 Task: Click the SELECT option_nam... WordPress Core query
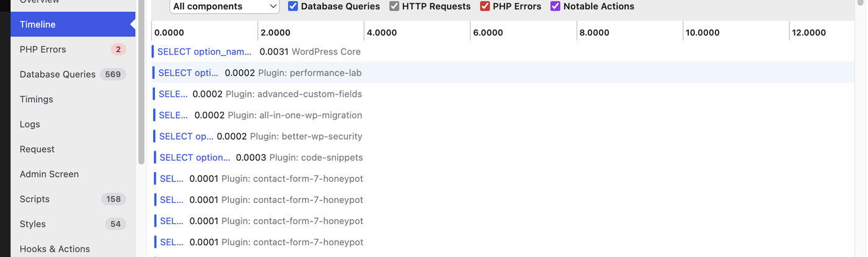tap(205, 52)
